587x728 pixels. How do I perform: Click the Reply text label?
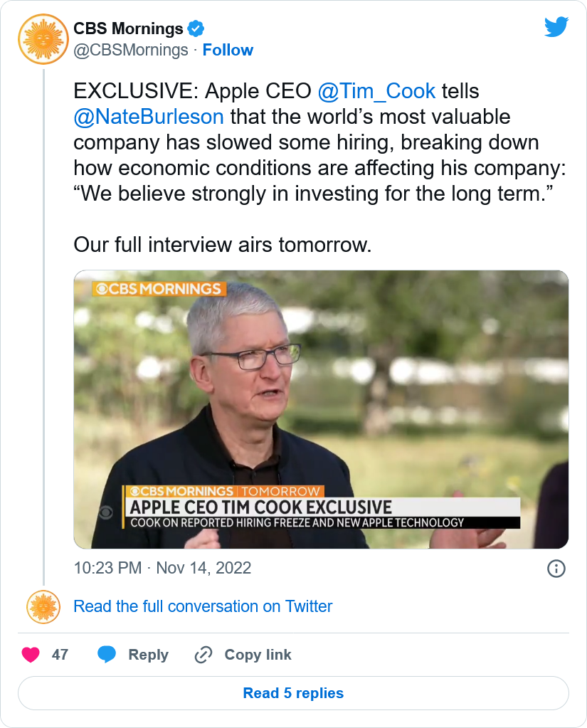coord(149,655)
